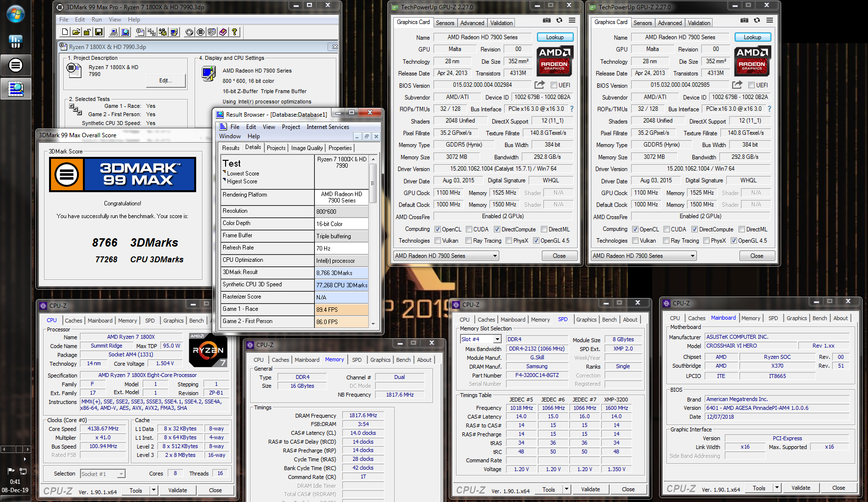This screenshot has height=502, width=868.
Task: Expand Tools dropdown arrow in CPU-Z CPU window
Action: coord(153,490)
